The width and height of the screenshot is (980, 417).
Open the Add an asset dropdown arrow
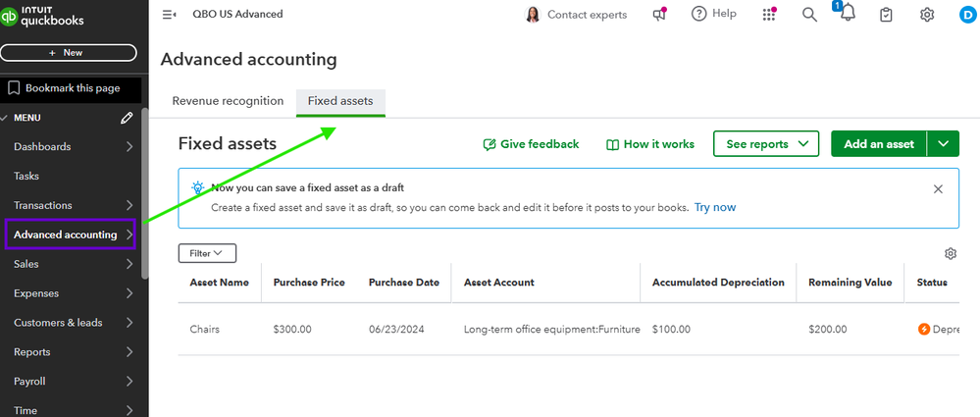tap(944, 144)
